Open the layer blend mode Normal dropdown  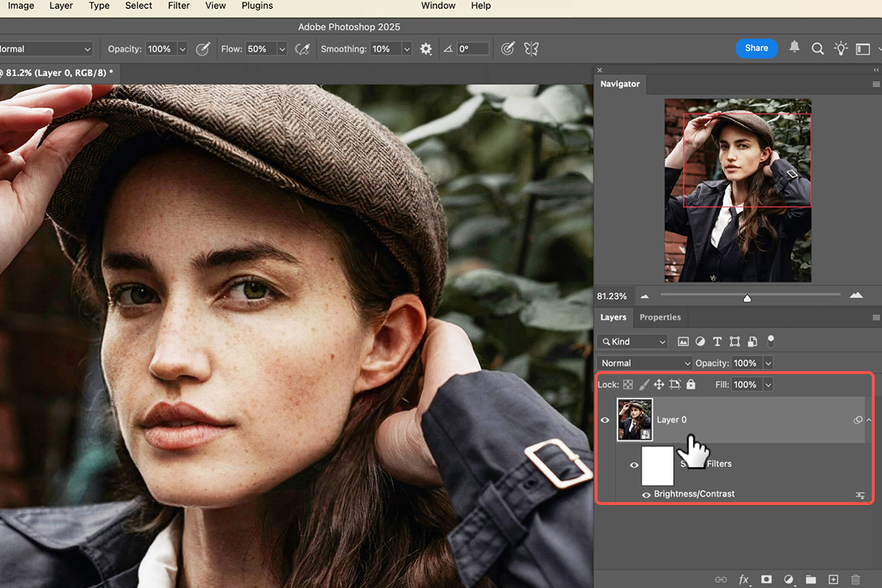(x=645, y=363)
